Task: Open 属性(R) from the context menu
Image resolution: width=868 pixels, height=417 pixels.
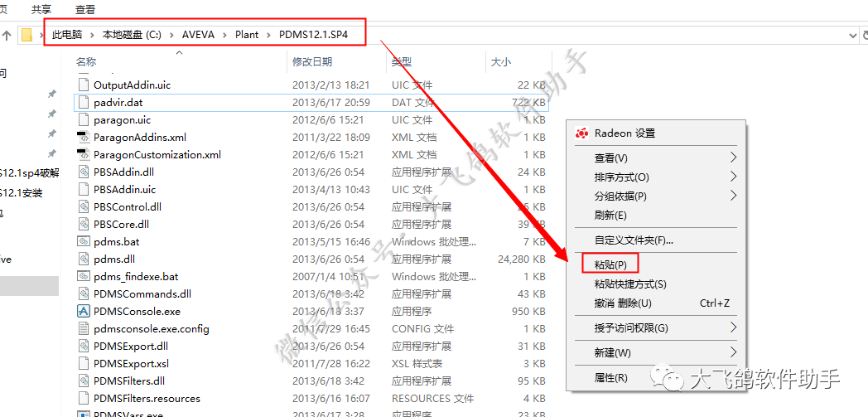Action: 611,378
